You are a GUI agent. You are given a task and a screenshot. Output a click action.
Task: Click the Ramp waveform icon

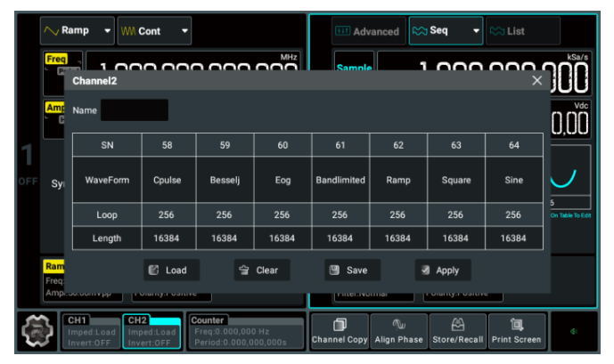coord(52,30)
